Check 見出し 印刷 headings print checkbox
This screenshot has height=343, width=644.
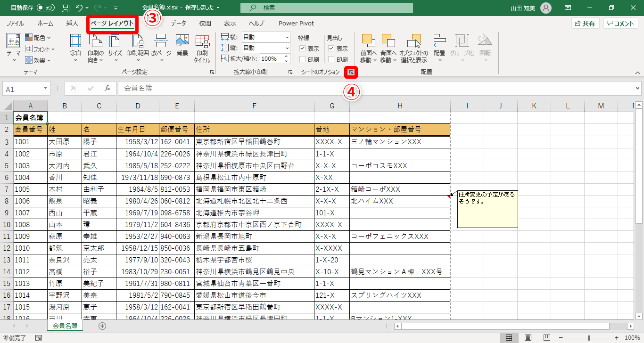tap(331, 60)
